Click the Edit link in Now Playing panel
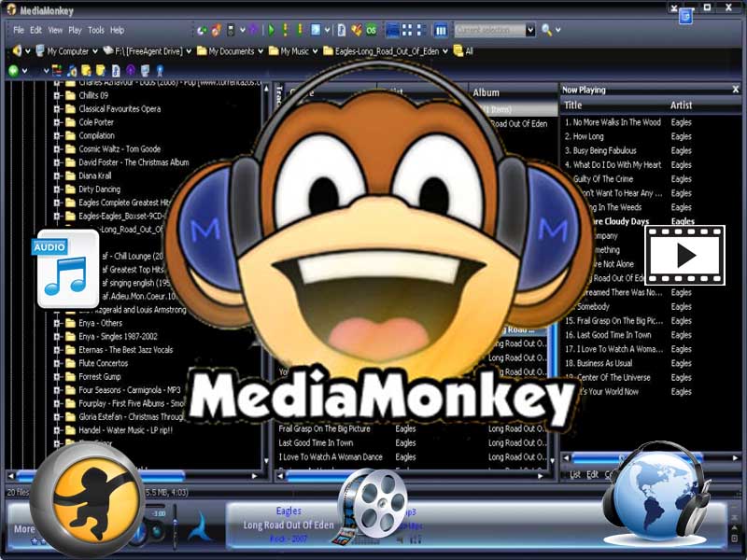Screen dimensions: 747x560 [591, 476]
